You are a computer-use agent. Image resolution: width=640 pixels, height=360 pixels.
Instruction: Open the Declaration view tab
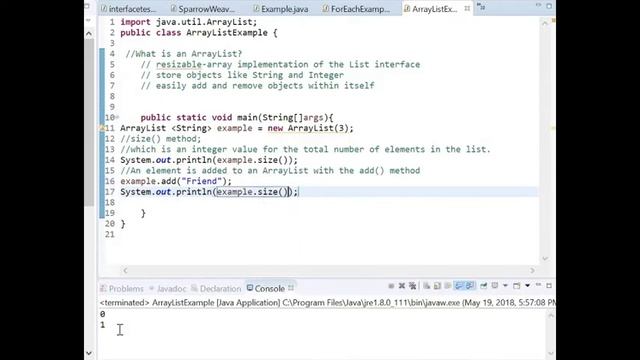pyautogui.click(x=216, y=289)
